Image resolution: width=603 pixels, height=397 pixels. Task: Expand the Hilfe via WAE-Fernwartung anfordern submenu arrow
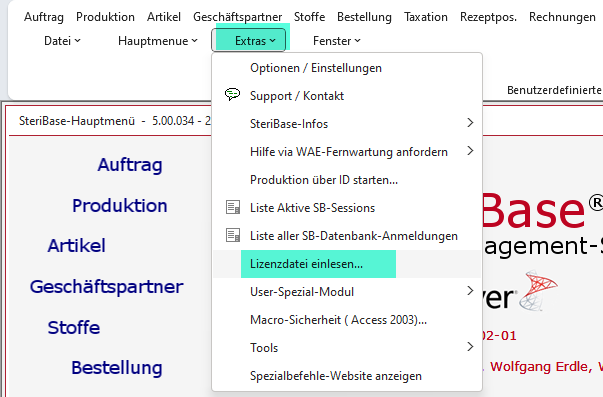coord(470,151)
